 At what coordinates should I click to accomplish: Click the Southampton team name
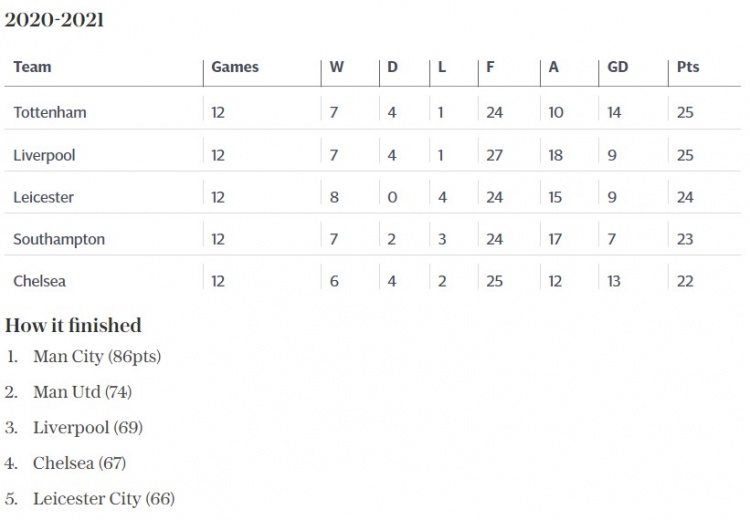(x=59, y=239)
